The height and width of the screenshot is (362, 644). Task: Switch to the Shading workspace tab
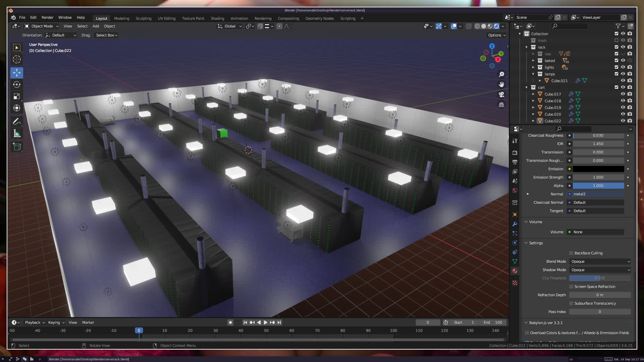tap(217, 18)
